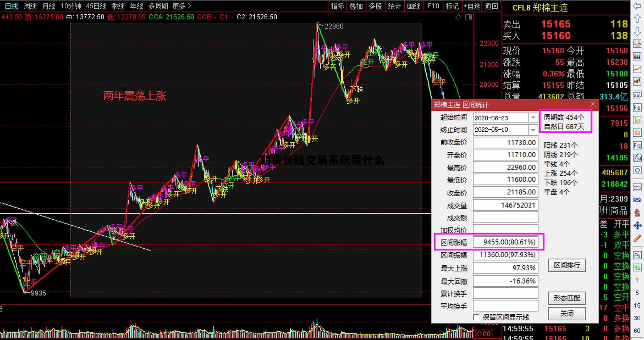Click the back arrow icon in sidebar

(x=637, y=6)
